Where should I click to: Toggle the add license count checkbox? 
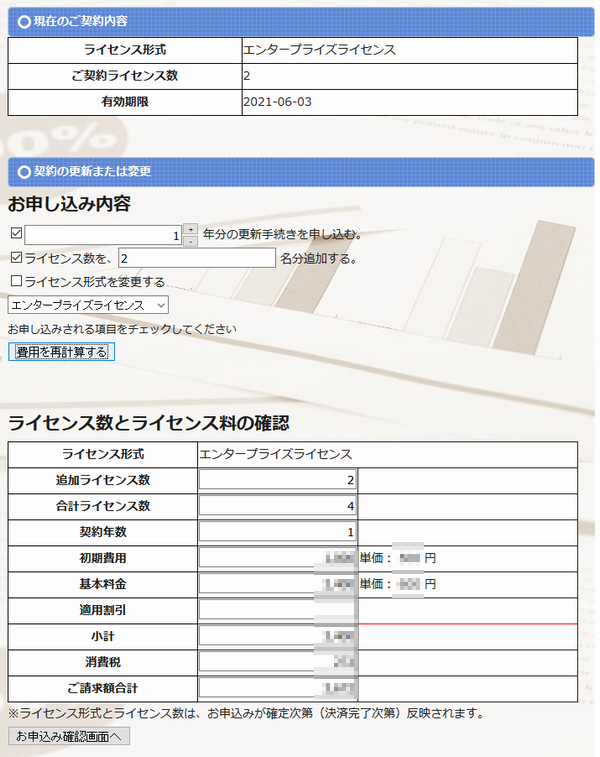(15, 258)
